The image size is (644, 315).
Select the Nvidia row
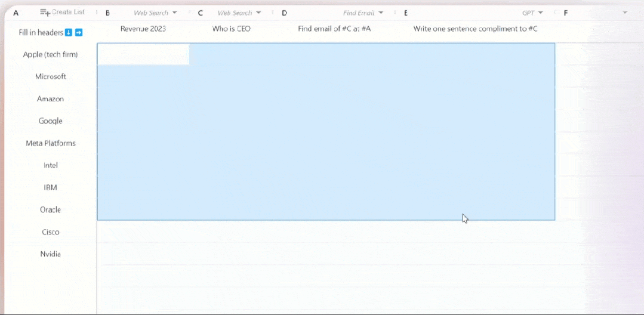(51, 254)
